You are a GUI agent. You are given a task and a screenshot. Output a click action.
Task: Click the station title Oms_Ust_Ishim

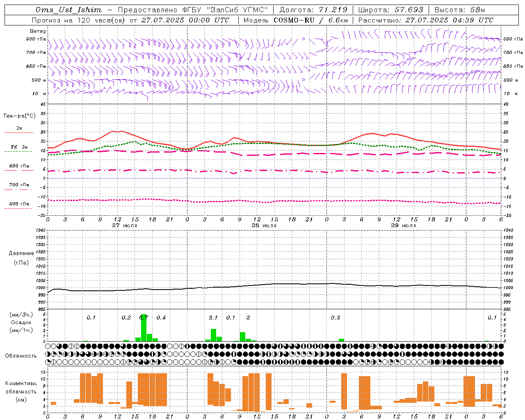[x=68, y=10]
